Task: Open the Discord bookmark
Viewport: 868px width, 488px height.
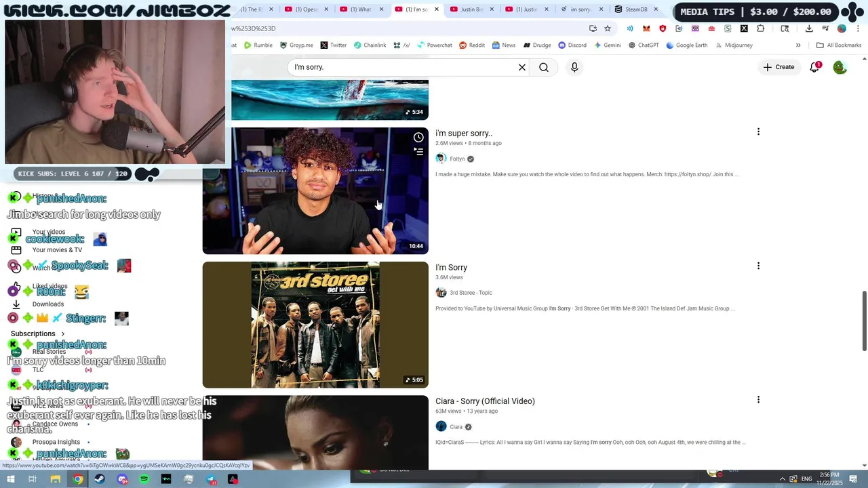Action: (x=572, y=45)
